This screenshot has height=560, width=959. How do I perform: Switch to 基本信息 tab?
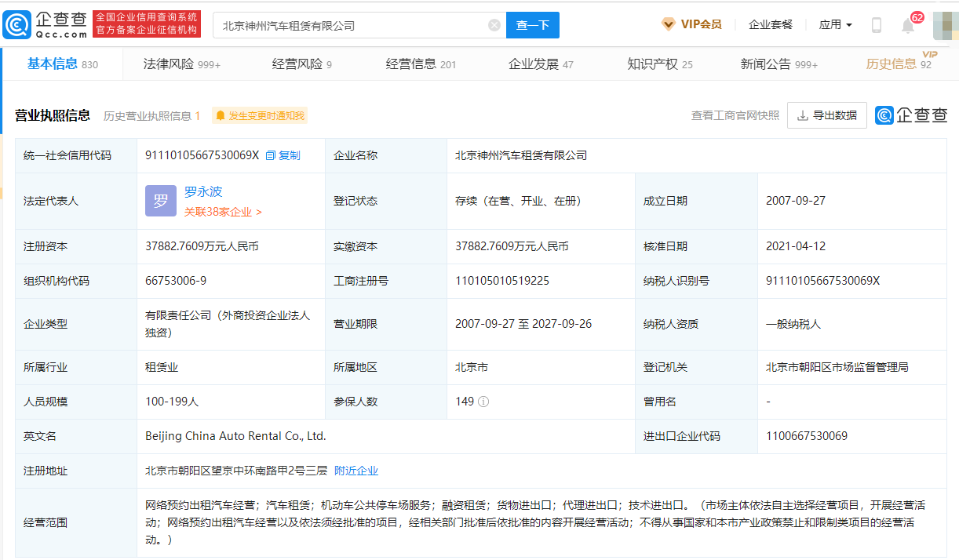[x=62, y=64]
